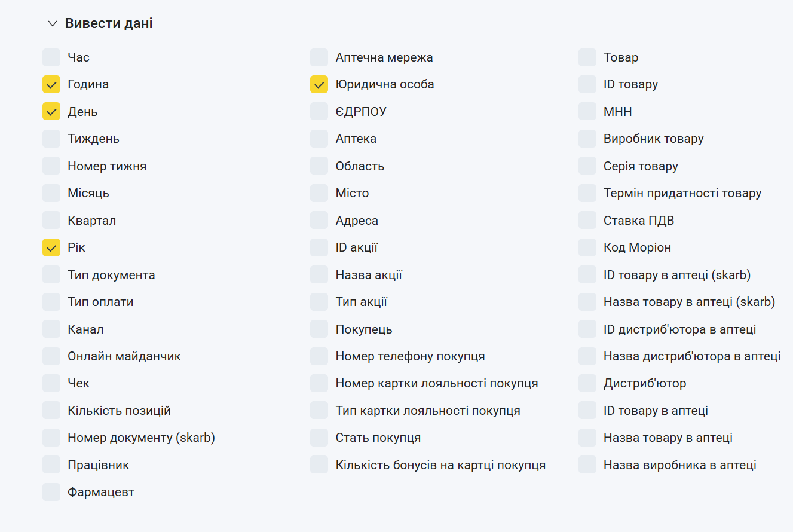
Task: Check the Тип оплати box
Action: point(51,302)
